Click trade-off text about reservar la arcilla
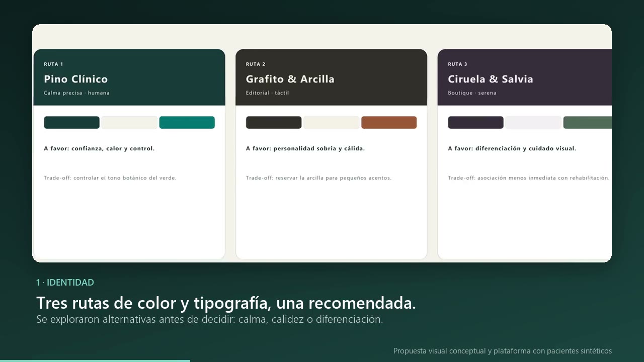Image resolution: width=644 pixels, height=362 pixels. click(318, 178)
